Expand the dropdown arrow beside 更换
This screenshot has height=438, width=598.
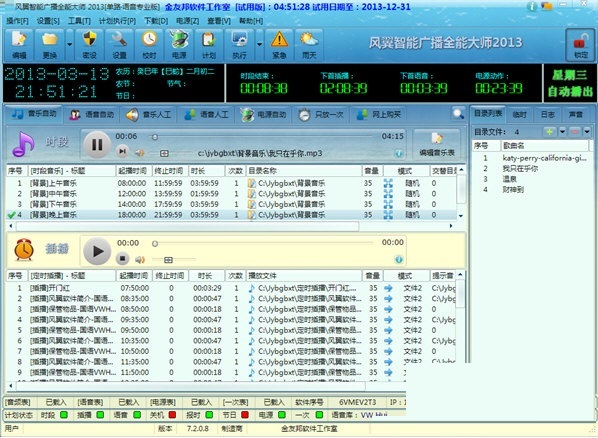(x=69, y=45)
